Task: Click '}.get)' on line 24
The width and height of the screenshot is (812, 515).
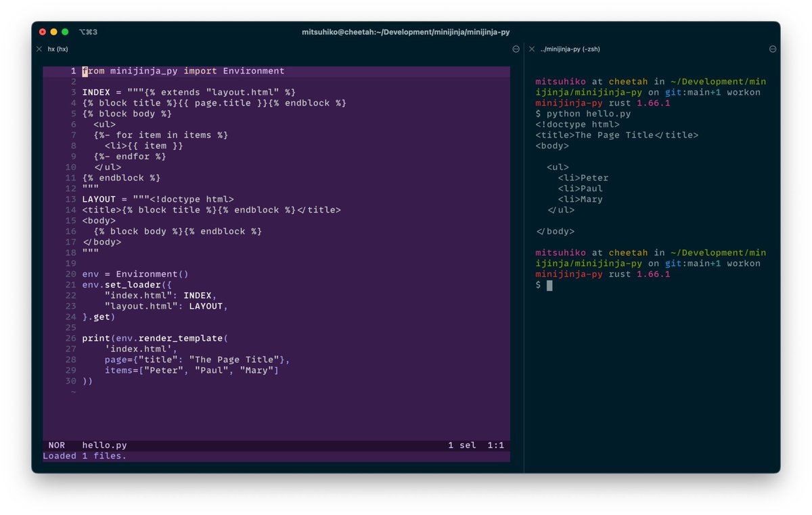Action: [99, 317]
